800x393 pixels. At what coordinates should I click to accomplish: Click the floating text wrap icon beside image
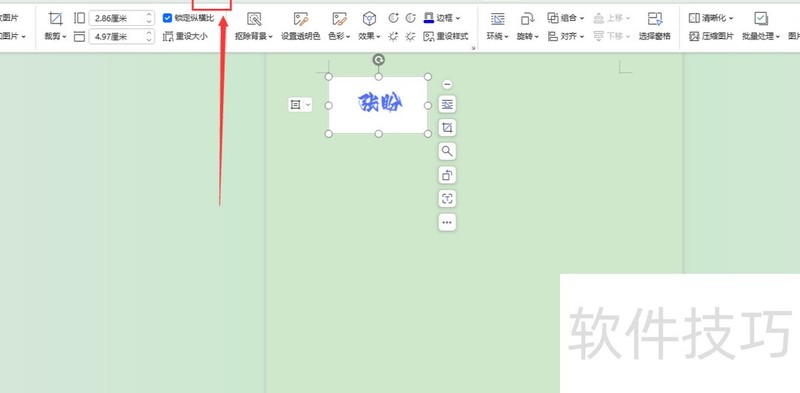(447, 104)
